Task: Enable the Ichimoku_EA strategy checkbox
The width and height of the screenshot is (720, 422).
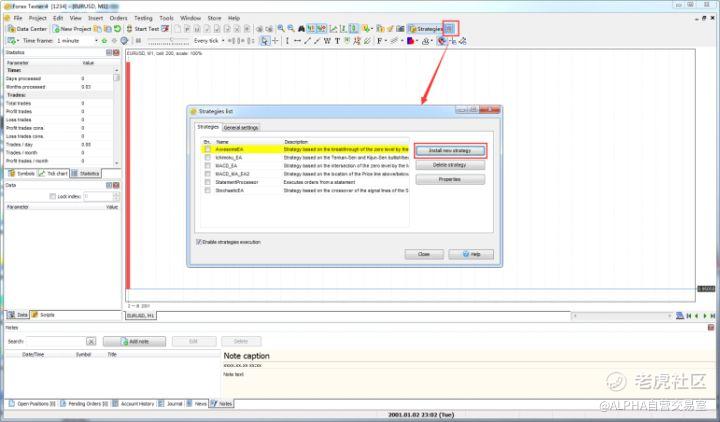Action: pyautogui.click(x=208, y=158)
